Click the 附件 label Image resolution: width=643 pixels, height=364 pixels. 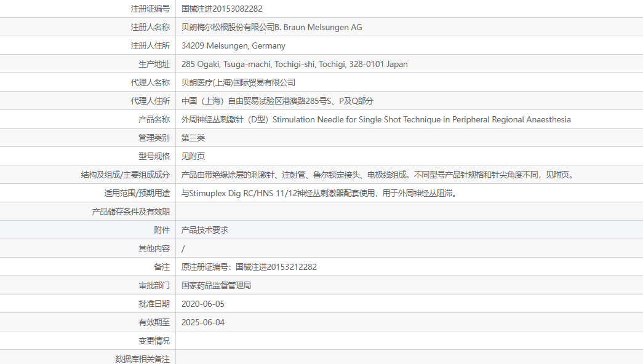(162, 230)
